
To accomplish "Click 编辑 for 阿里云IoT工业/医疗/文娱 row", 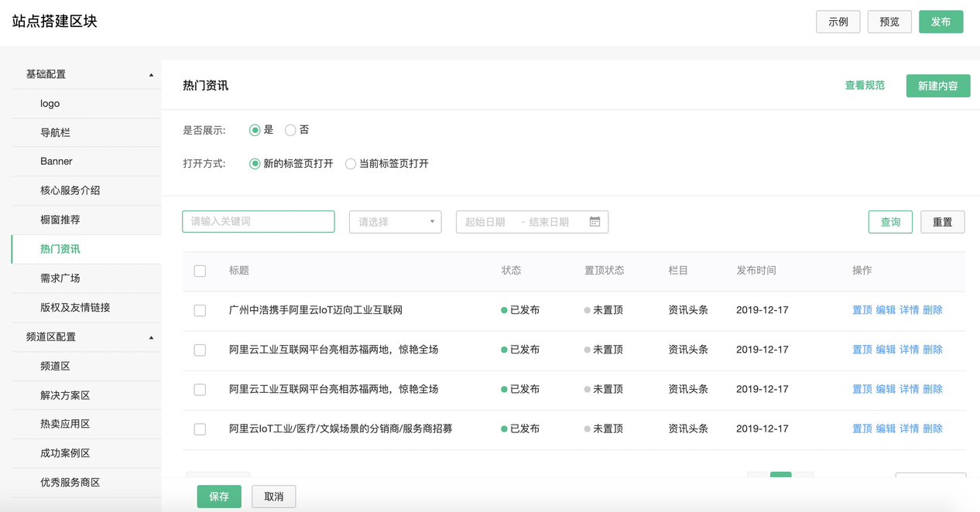I will pos(886,428).
